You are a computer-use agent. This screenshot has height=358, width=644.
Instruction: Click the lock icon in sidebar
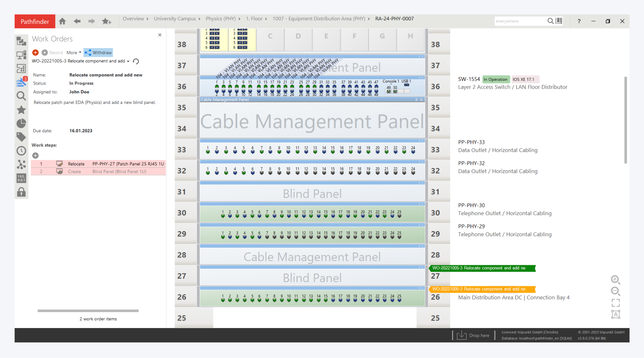pos(21,192)
